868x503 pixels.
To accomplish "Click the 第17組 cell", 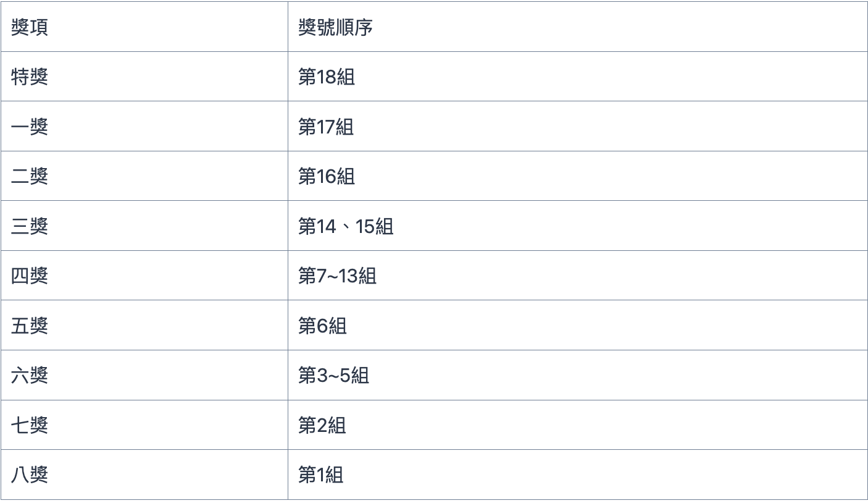I will point(578,126).
